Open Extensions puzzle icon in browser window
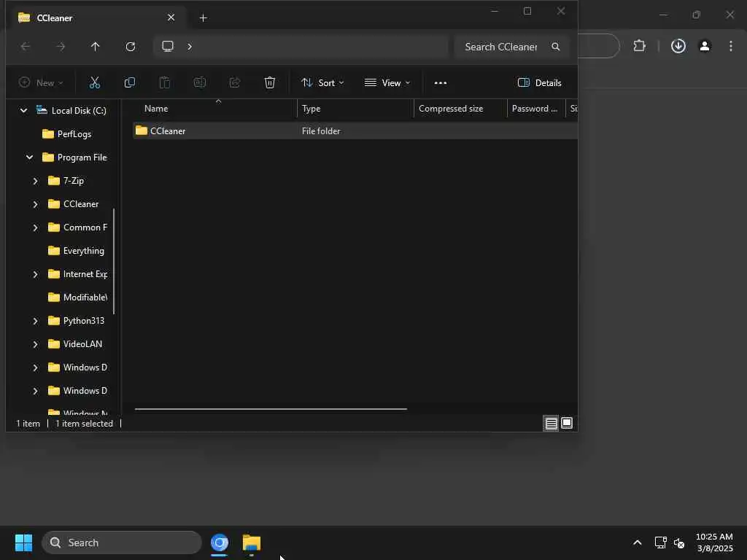This screenshot has width=747, height=560. click(639, 46)
